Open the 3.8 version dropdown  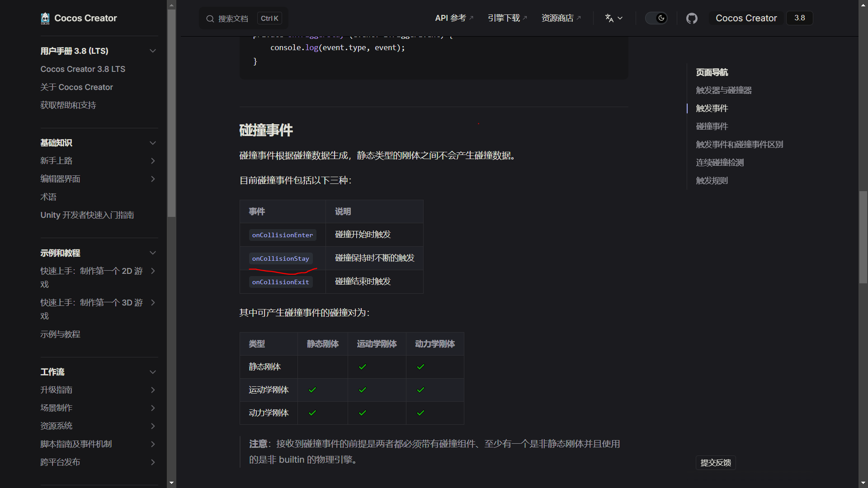[x=799, y=18]
